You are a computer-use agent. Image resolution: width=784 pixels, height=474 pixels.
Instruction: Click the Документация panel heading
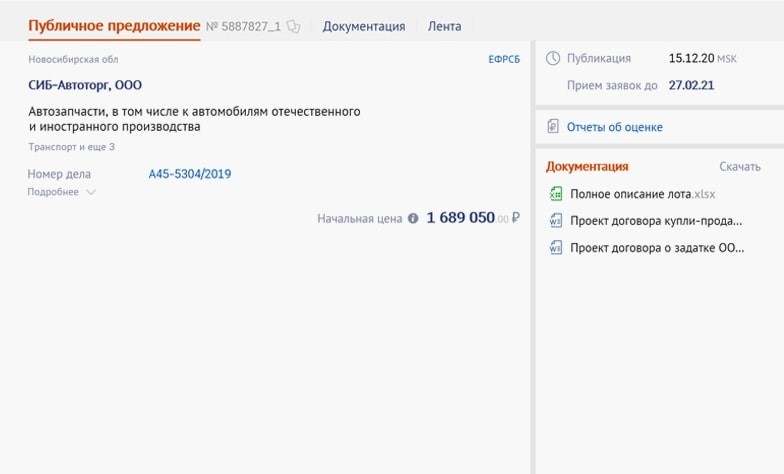pos(587,166)
